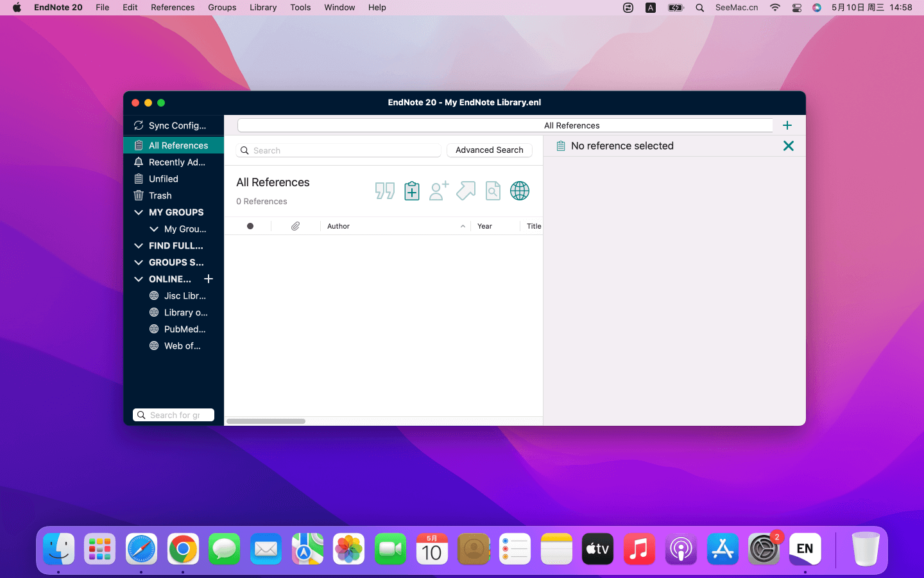924x578 pixels.
Task: Click the Share Library person icon
Action: 439,191
